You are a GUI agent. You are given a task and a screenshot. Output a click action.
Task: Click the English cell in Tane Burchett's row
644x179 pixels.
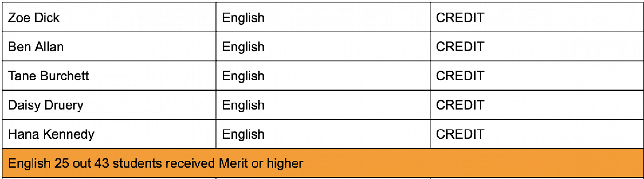click(x=243, y=76)
